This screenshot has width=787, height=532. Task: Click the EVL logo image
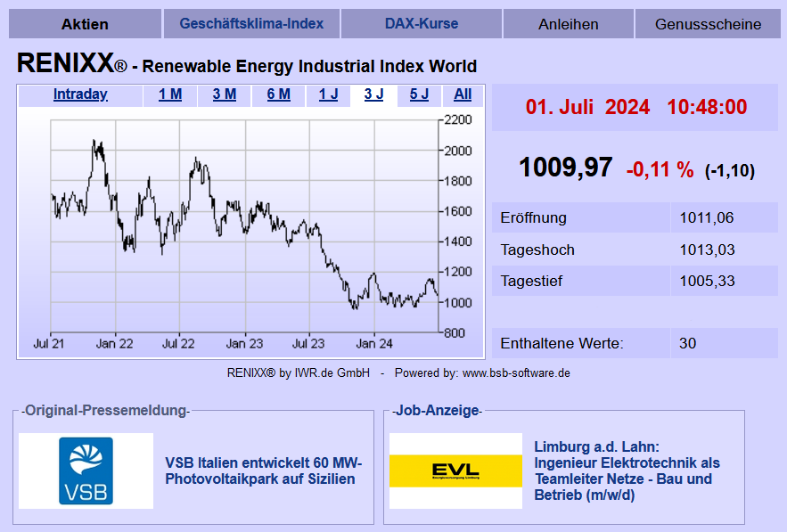[455, 471]
